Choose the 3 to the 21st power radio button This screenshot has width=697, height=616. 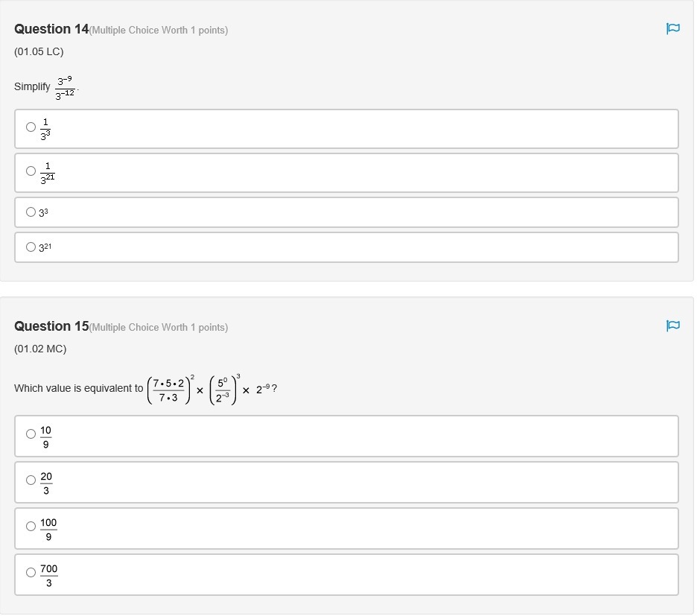31,247
